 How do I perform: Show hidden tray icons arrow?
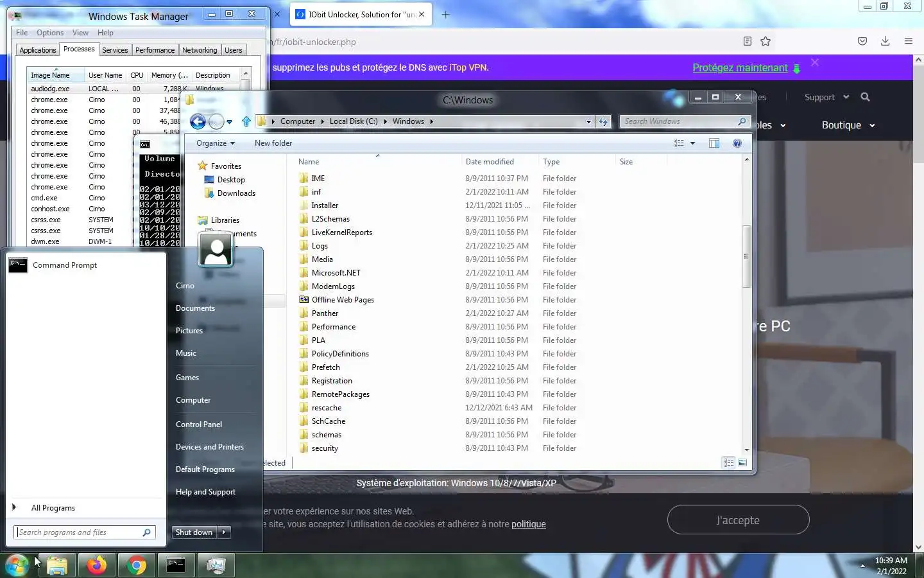point(862,566)
